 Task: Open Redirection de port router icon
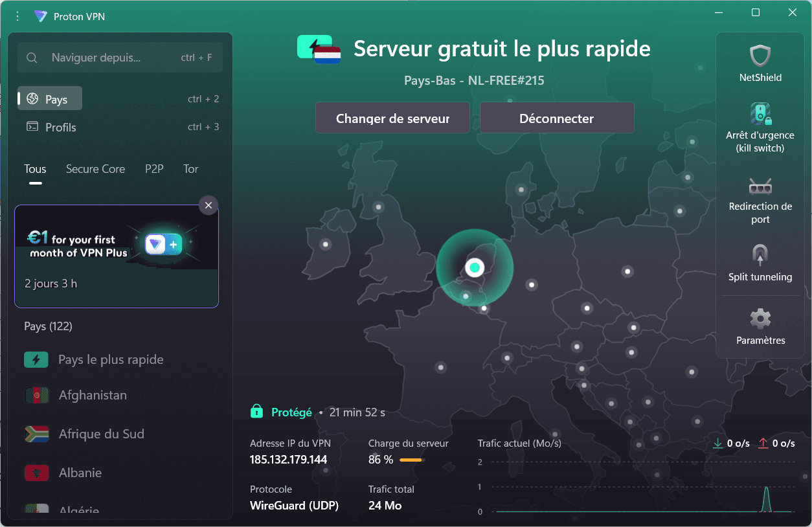coord(760,186)
